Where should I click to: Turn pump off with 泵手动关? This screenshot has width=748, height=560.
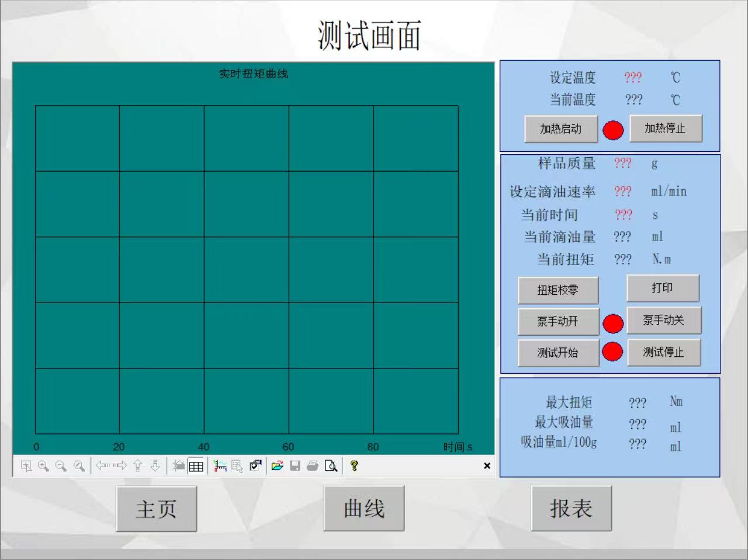(x=664, y=321)
